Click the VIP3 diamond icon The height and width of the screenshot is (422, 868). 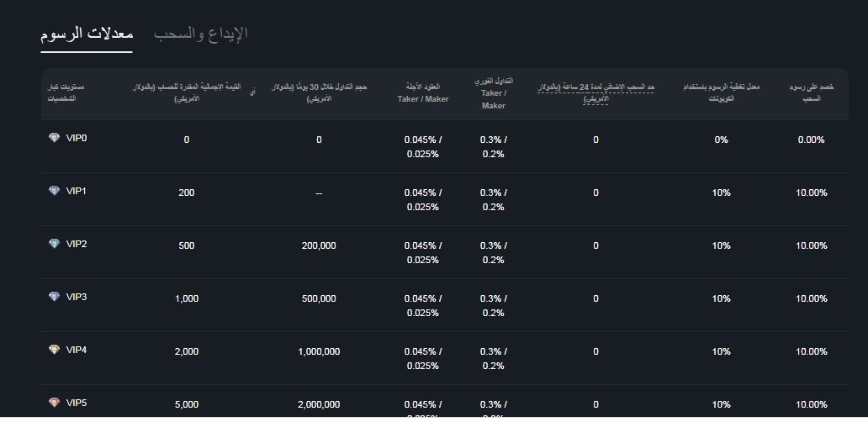click(54, 297)
